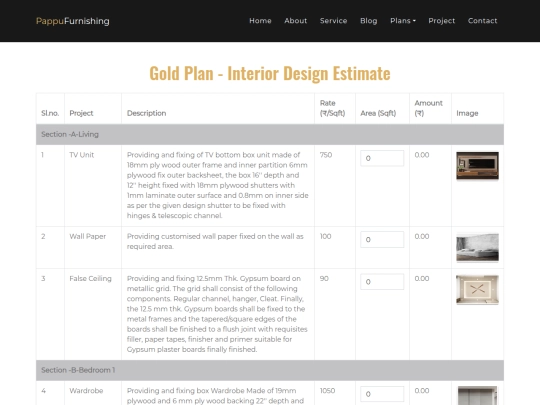The width and height of the screenshot is (540, 405).
Task: Open the False Ceiling thumbnail image
Action: [477, 290]
